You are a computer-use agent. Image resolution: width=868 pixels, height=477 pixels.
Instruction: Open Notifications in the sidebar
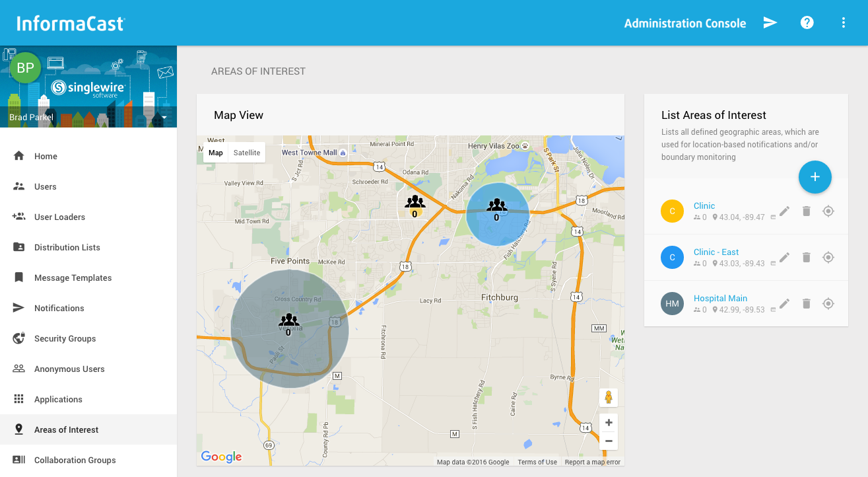point(88,308)
